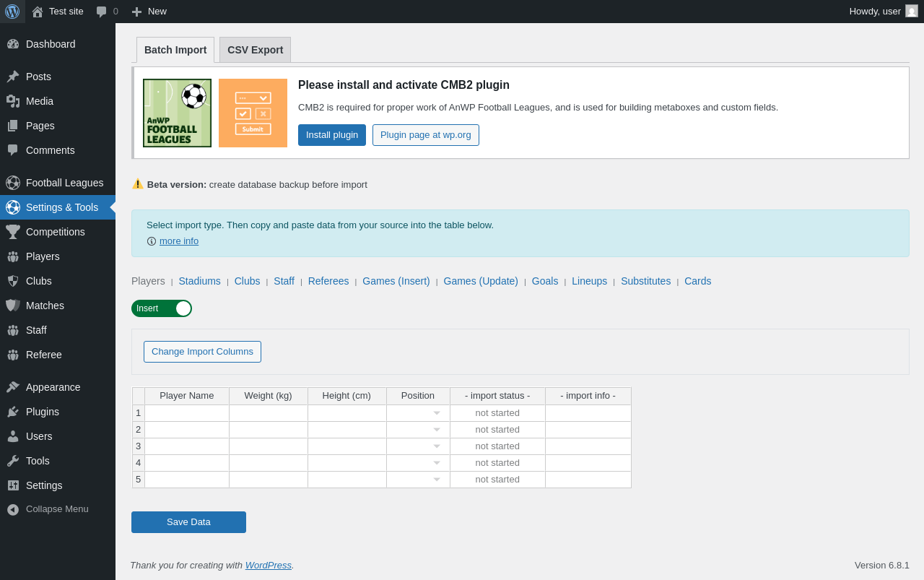Click the Staff group icon
Screen dimensions: 924x580
point(13,330)
